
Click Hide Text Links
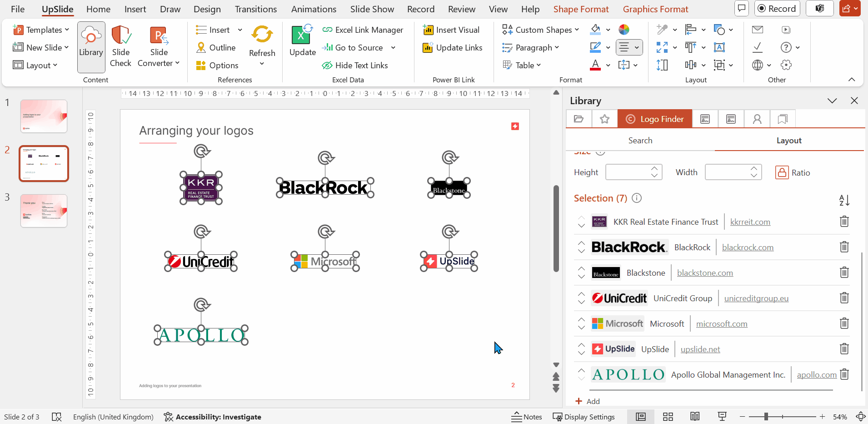[355, 66]
